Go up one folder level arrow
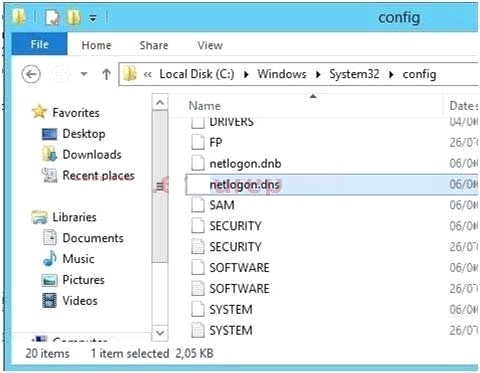The width and height of the screenshot is (480, 373). click(x=106, y=74)
